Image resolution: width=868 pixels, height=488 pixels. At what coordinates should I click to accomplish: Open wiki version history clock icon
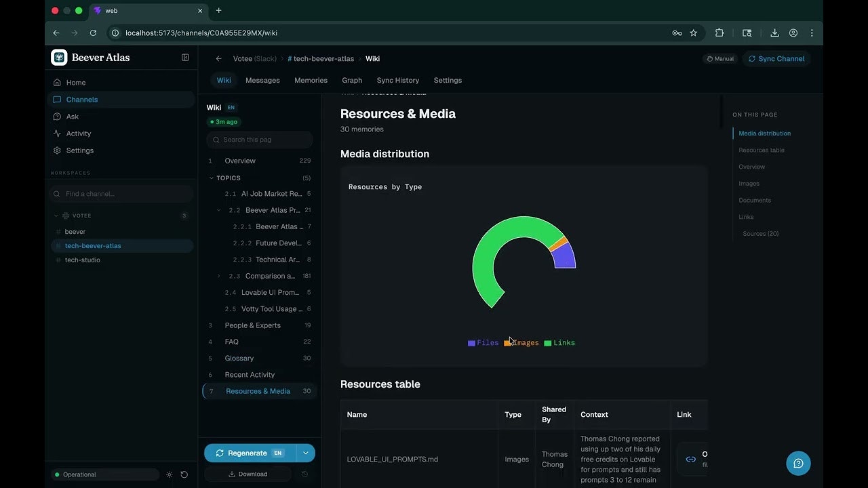click(305, 474)
